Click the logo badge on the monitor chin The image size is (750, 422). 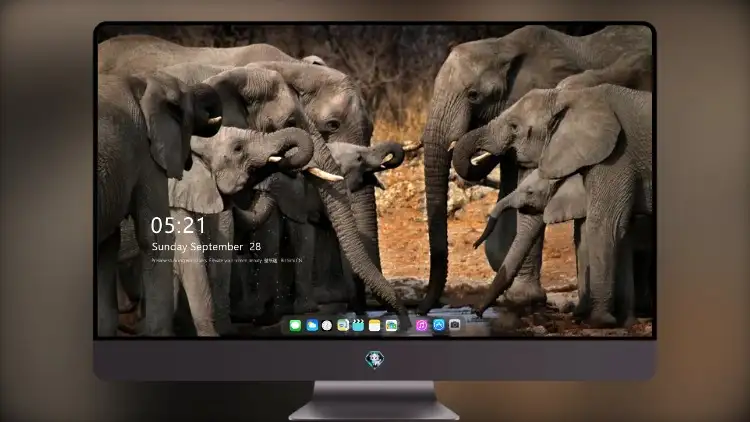click(x=375, y=360)
